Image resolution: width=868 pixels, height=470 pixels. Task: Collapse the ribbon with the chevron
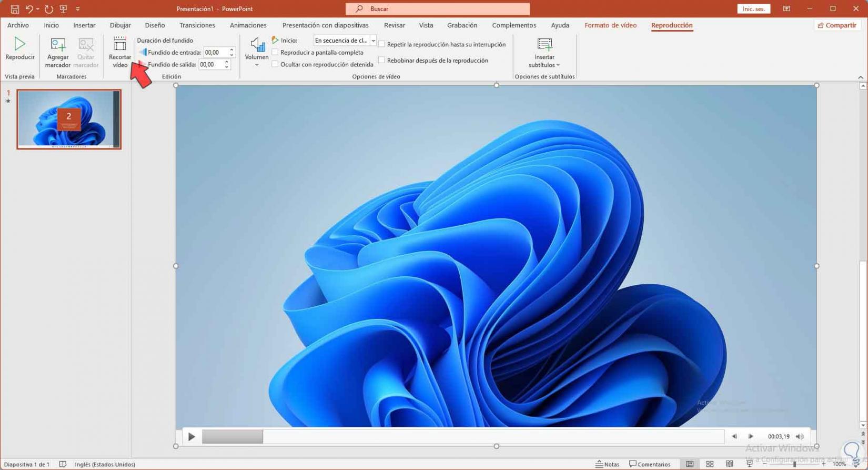click(861, 77)
